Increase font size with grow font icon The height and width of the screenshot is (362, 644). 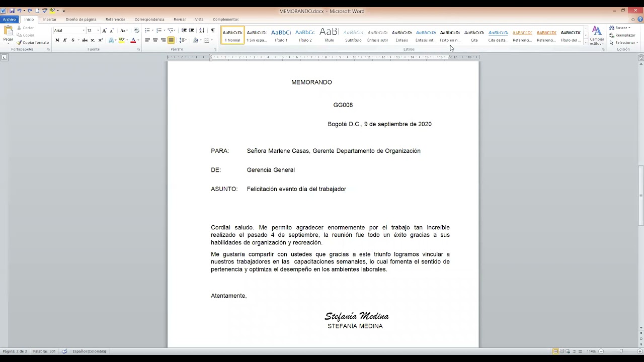pyautogui.click(x=104, y=31)
